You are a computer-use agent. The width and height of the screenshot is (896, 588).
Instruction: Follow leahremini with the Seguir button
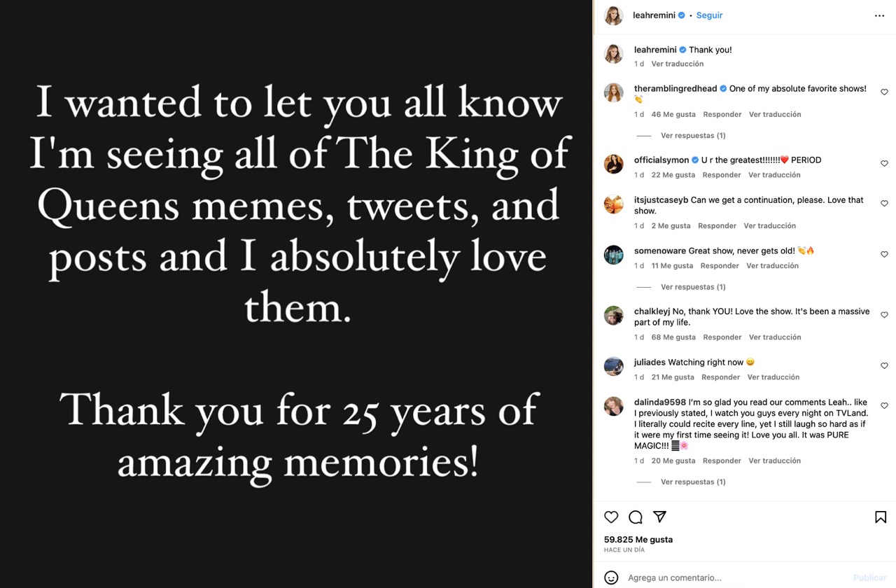709,15
